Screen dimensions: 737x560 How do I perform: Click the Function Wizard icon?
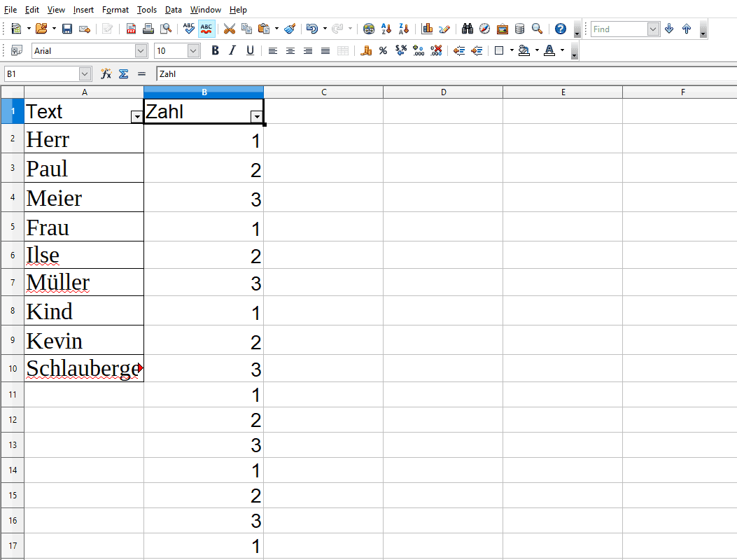click(106, 73)
